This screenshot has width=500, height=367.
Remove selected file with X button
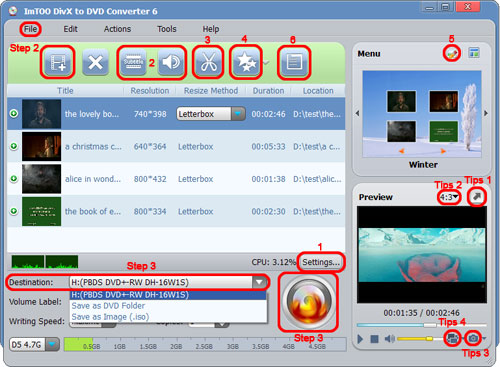(95, 62)
